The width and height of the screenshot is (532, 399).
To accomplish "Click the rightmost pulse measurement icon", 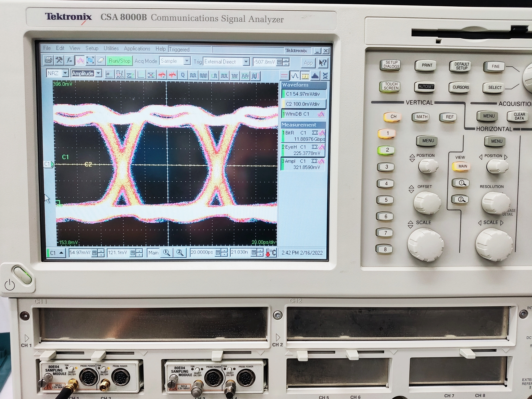I will pyautogui.click(x=255, y=76).
